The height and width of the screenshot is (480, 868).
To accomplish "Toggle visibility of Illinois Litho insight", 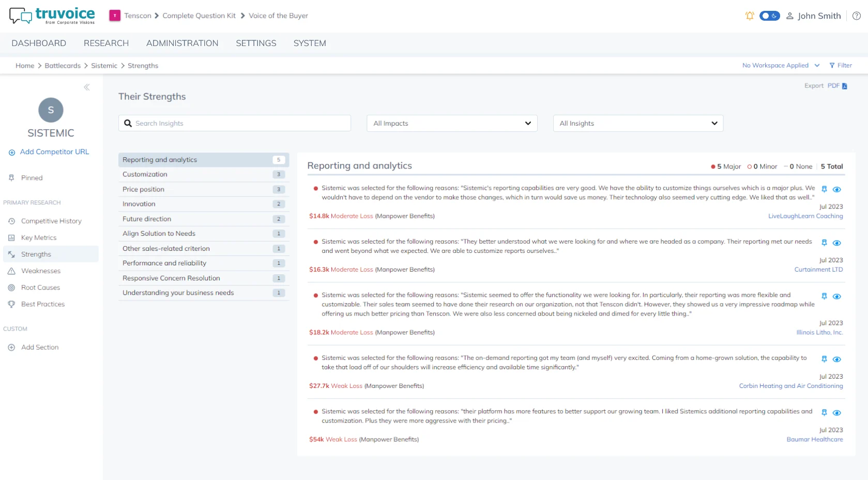I will coord(837,296).
